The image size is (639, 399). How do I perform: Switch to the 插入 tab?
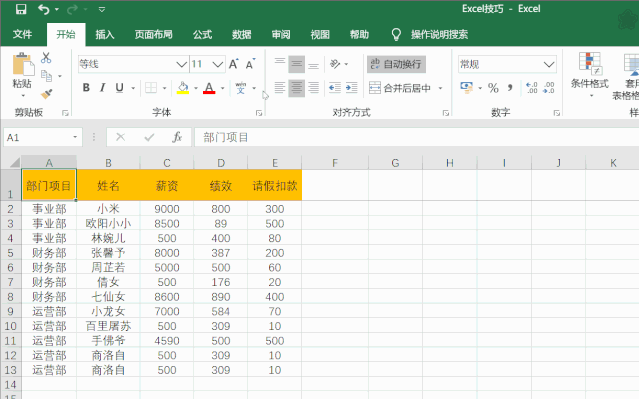(105, 35)
